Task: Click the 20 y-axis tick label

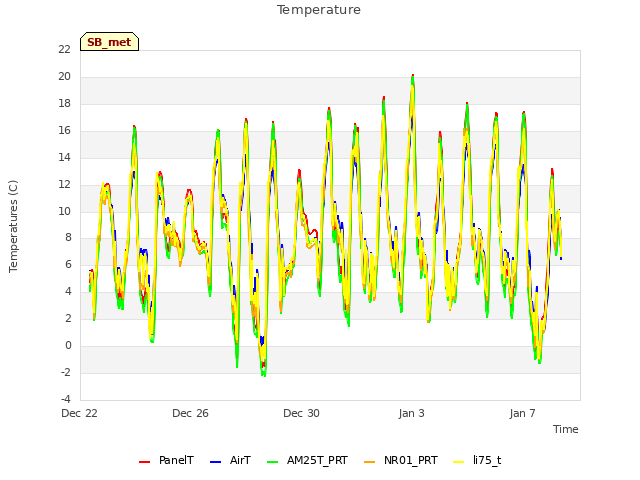Action: (x=64, y=76)
